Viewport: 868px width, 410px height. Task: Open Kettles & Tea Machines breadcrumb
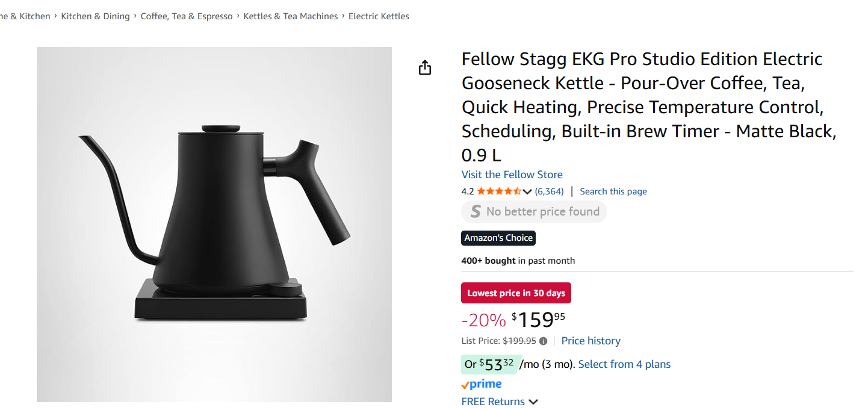[x=291, y=16]
